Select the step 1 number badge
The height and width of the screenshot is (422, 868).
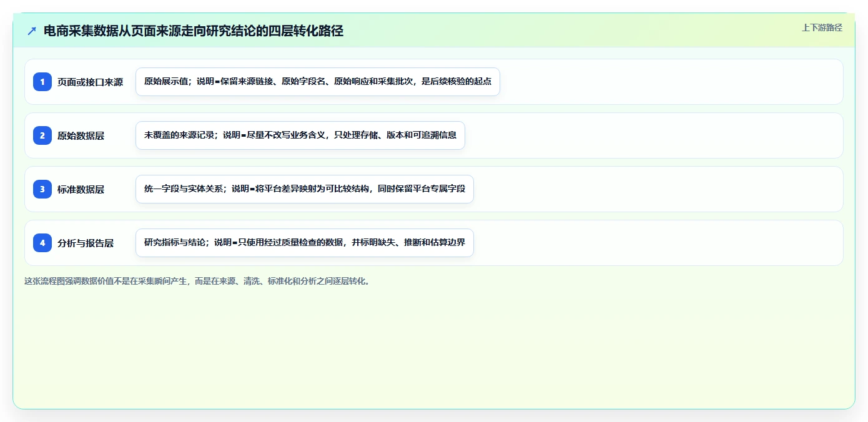click(42, 82)
